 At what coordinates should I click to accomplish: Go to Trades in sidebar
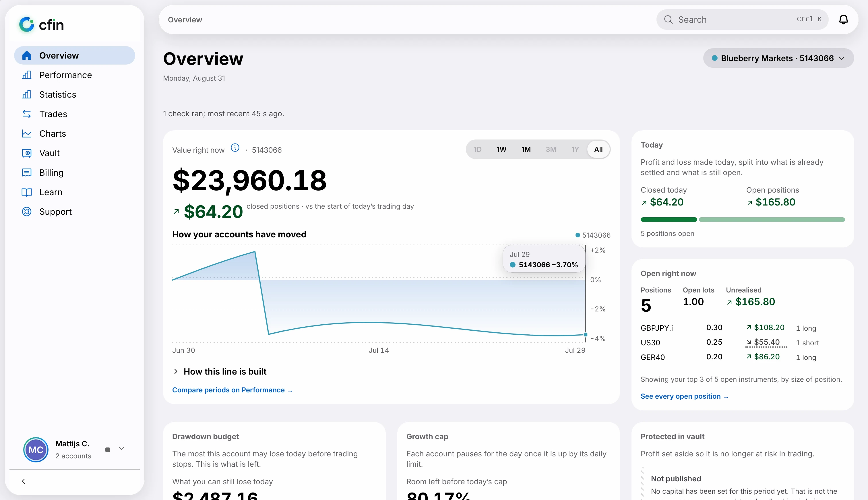pyautogui.click(x=75, y=114)
